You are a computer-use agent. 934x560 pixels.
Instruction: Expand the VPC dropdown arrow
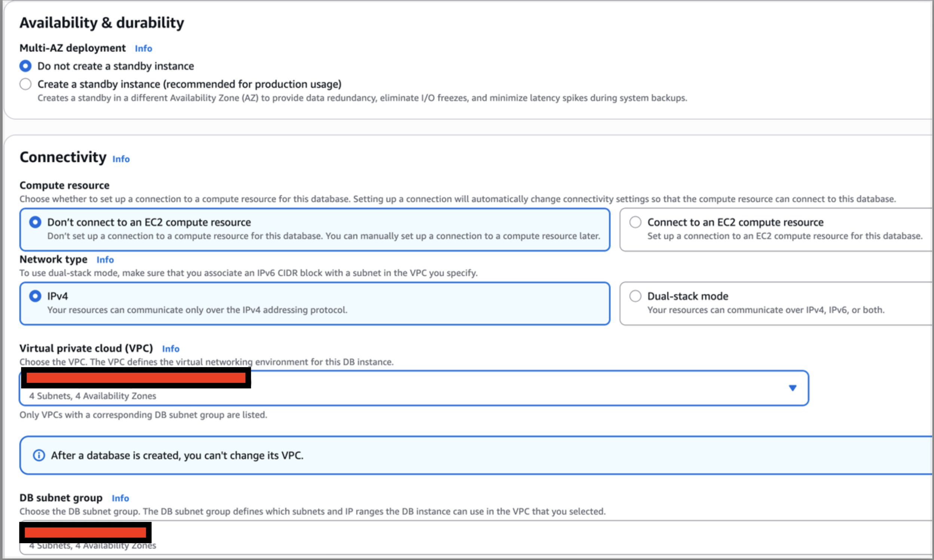click(x=793, y=388)
